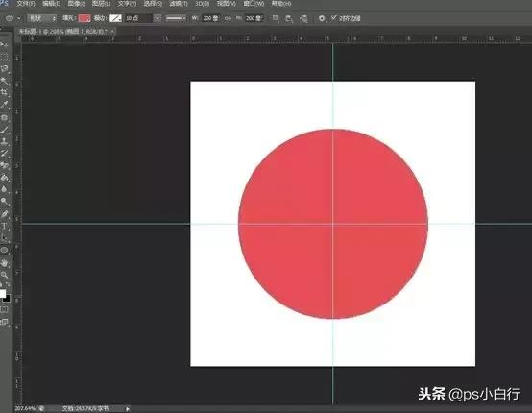Select the Healing Brush tool
This screenshot has width=532, height=413.
point(5,117)
